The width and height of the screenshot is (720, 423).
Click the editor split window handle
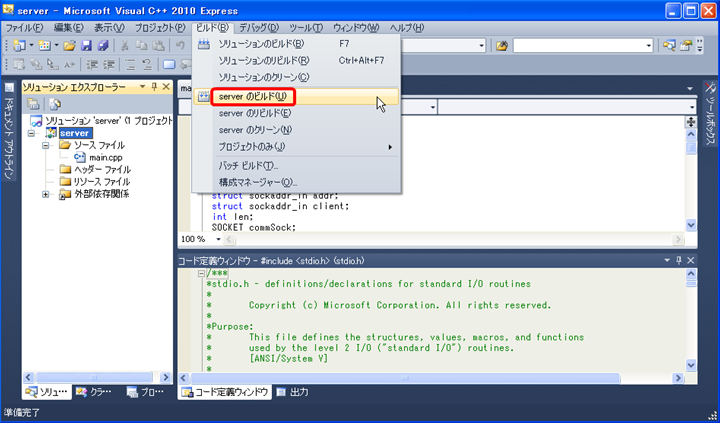[691, 122]
